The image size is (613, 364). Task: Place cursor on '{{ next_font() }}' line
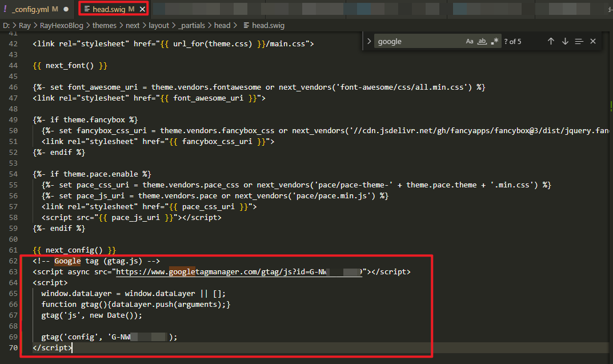pos(70,66)
